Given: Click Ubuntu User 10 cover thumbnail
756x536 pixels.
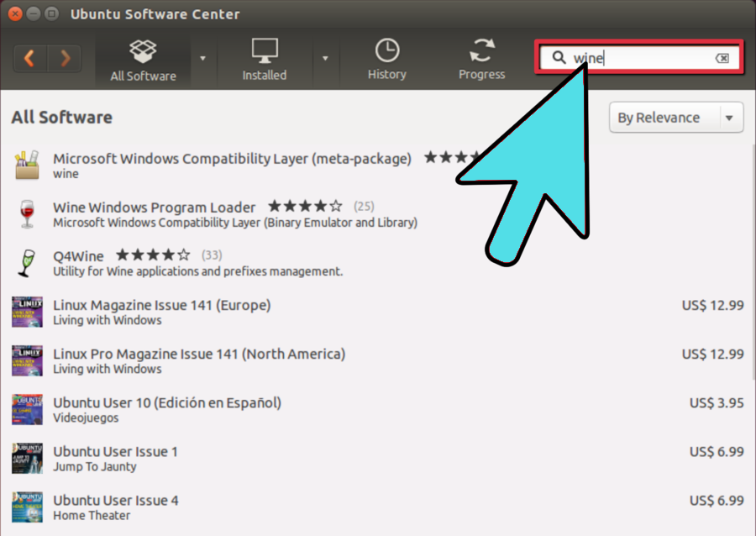Looking at the screenshot, I should tap(27, 410).
